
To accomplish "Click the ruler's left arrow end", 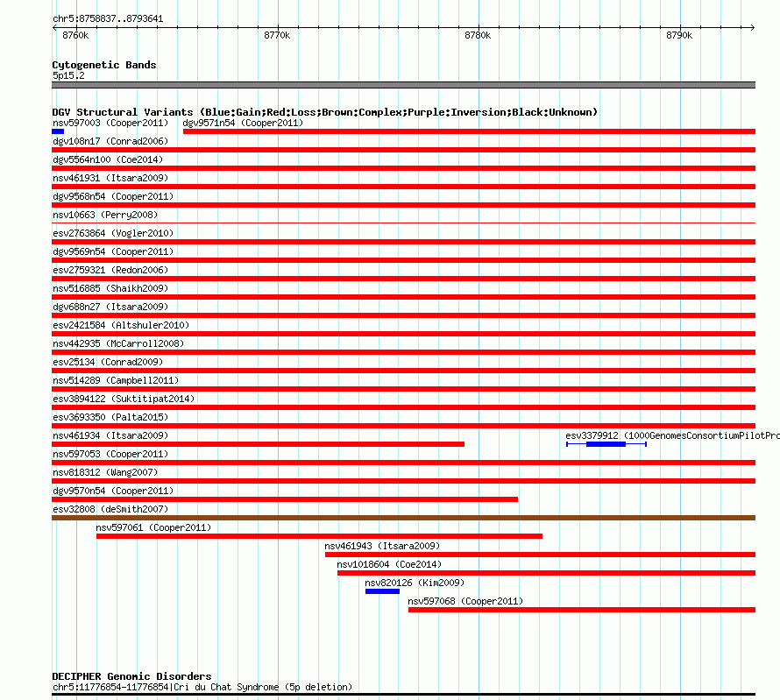I will click(54, 28).
